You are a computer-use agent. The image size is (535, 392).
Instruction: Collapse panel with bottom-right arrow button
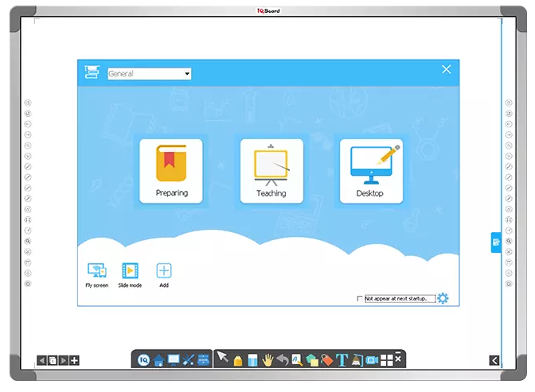pos(494,360)
